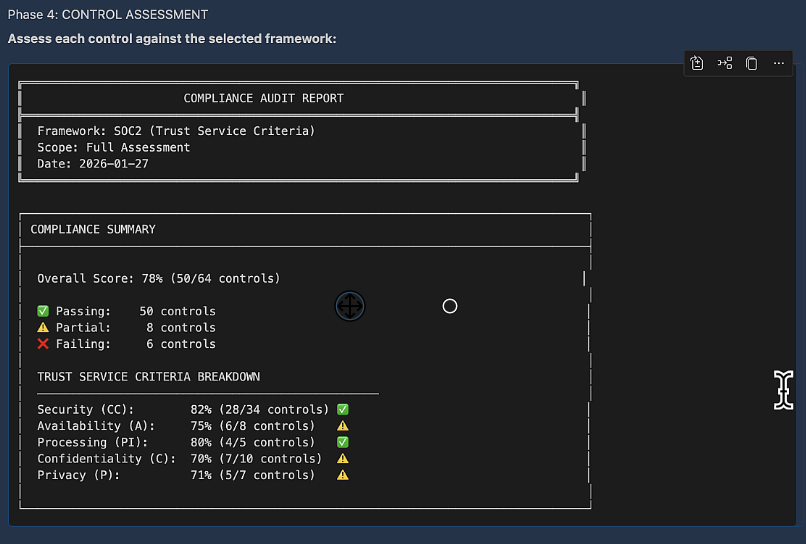This screenshot has height=544, width=806.
Task: Copy the code block with the copy icon
Action: coord(752,63)
